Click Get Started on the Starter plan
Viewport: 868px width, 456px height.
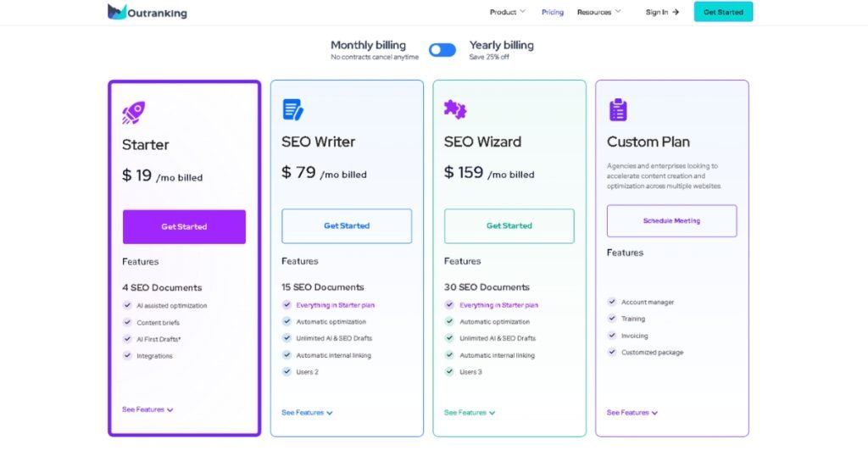point(184,227)
